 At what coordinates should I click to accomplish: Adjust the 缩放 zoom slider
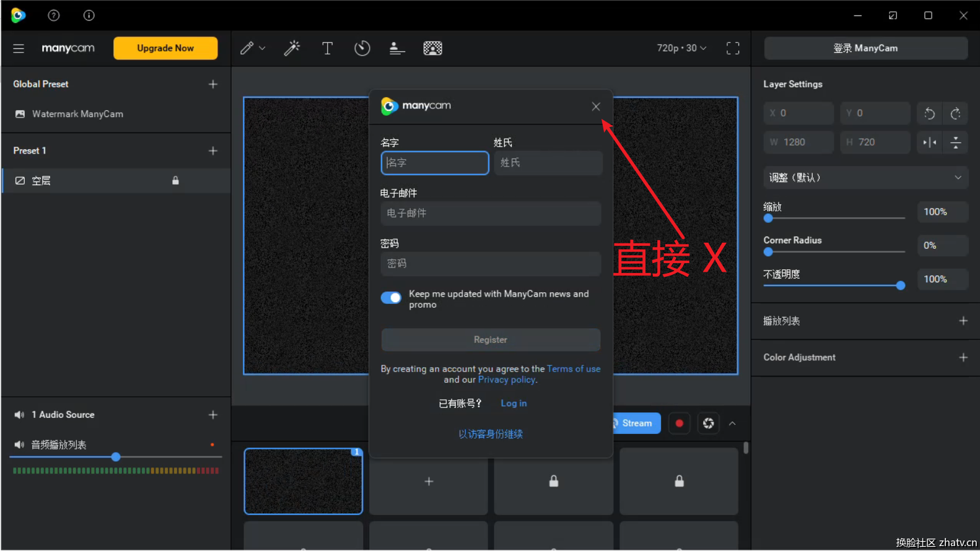pyautogui.click(x=834, y=218)
